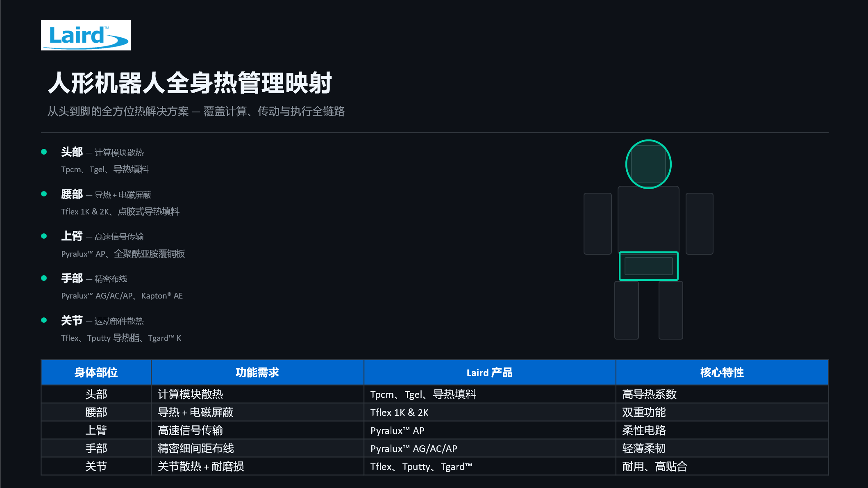Click the robot's right-side arm block
868x488 pixels.
click(x=700, y=224)
